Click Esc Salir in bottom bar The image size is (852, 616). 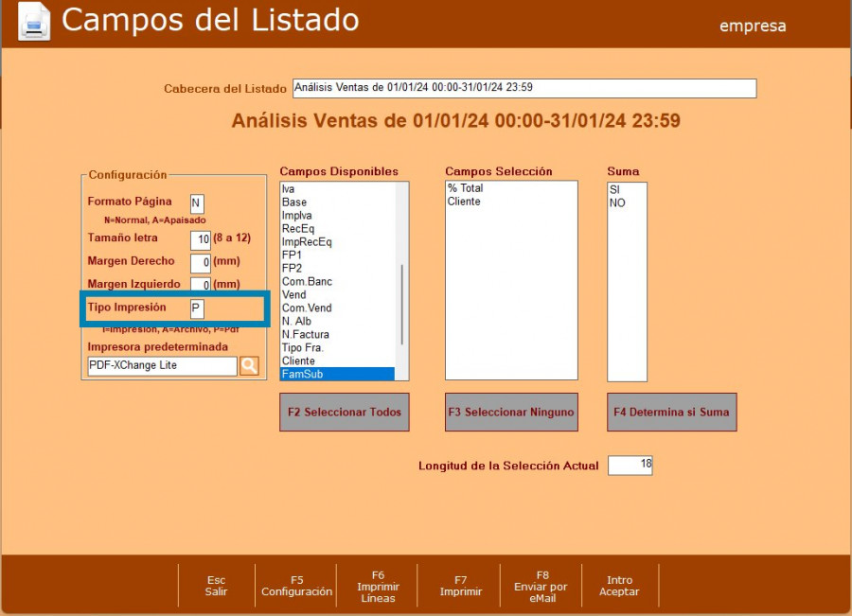tap(216, 586)
